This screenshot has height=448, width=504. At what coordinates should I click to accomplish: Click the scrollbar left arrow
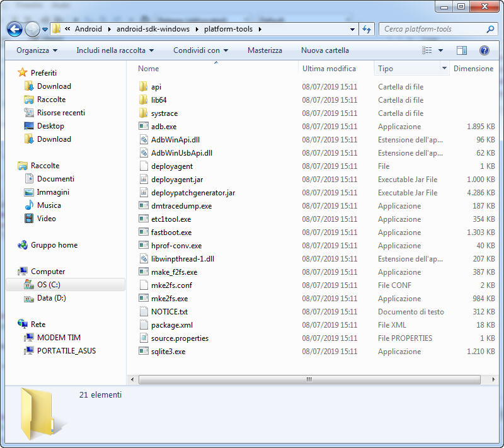[132, 379]
